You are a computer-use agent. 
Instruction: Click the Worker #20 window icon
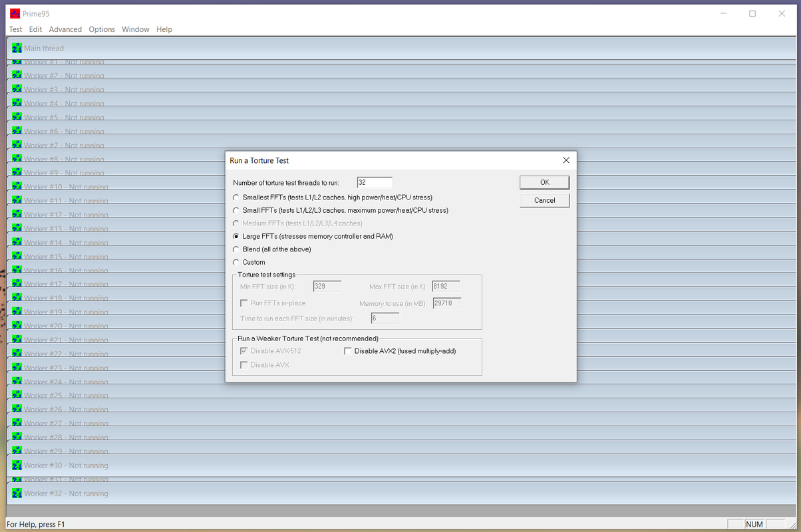[x=17, y=326]
